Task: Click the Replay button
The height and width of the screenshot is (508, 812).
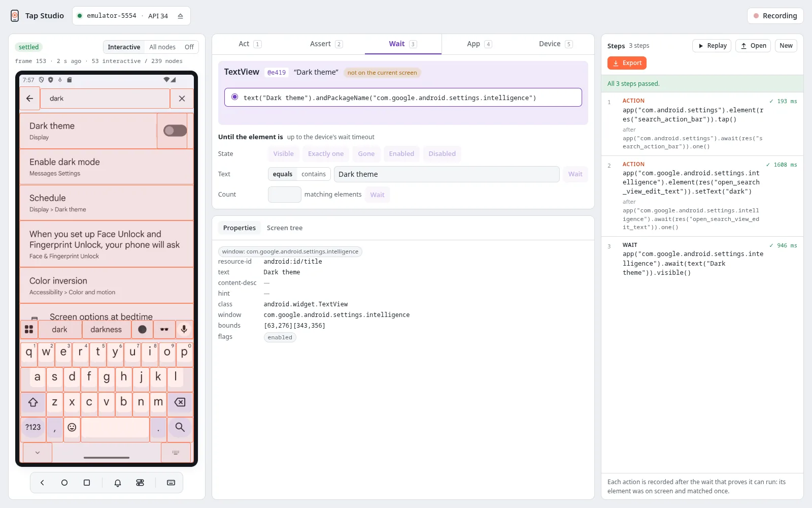Action: (712, 46)
